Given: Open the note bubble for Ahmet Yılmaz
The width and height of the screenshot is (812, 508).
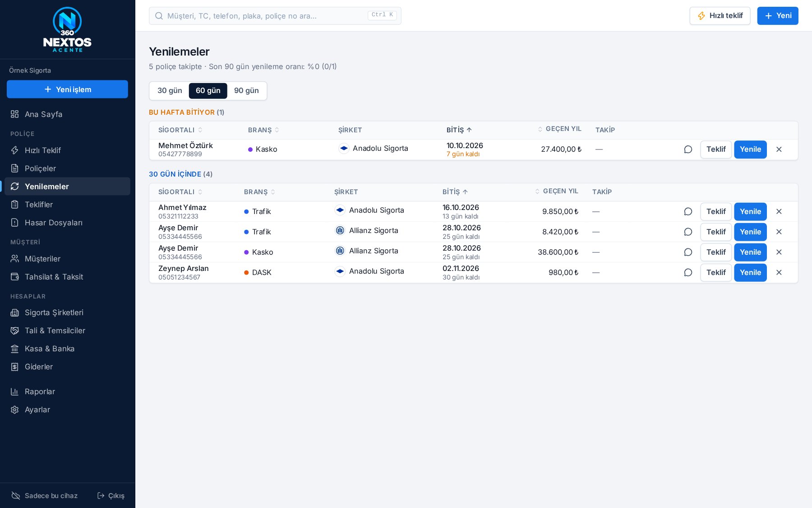Looking at the screenshot, I should coord(688,212).
